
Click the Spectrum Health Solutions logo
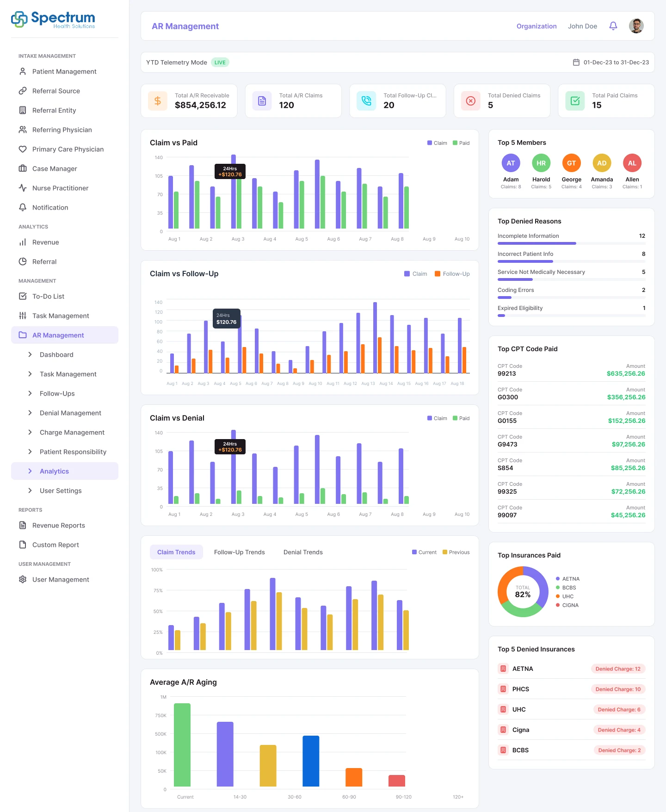pos(53,19)
